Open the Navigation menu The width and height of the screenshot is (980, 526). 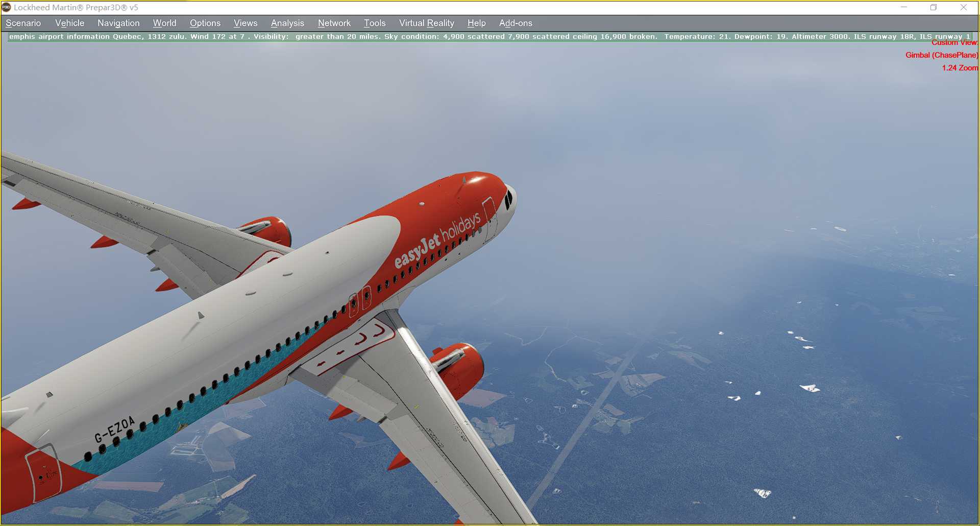(118, 23)
